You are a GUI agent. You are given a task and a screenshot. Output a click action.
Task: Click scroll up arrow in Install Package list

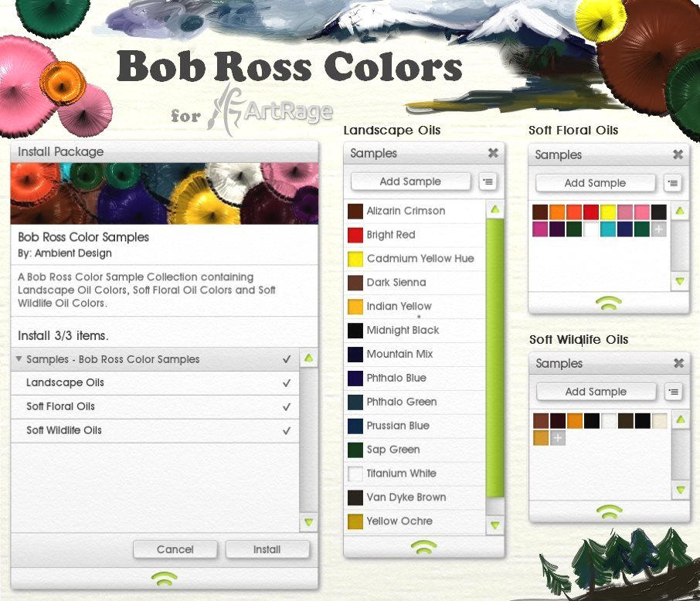coord(308,358)
